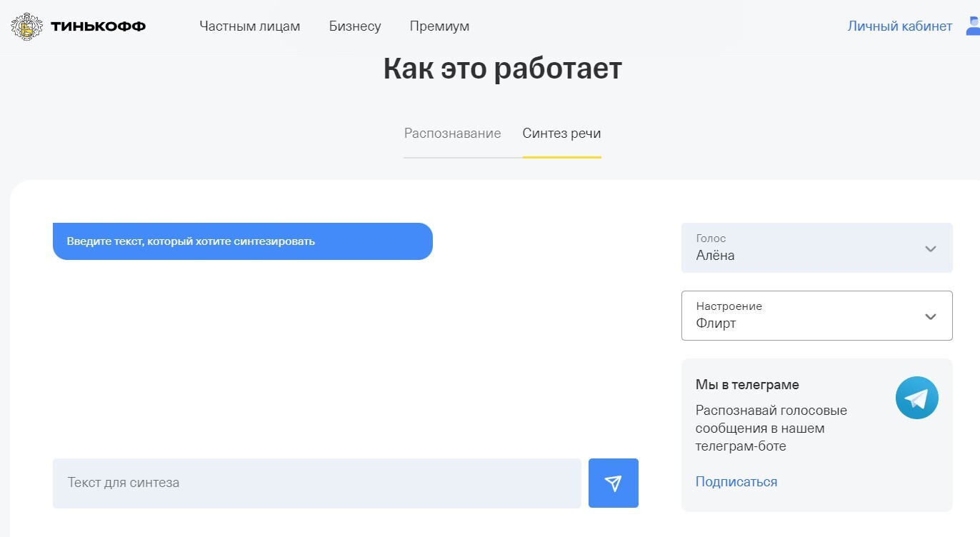Image resolution: width=980 pixels, height=537 pixels.
Task: Focus the Текст для синтеза input field
Action: tap(316, 483)
